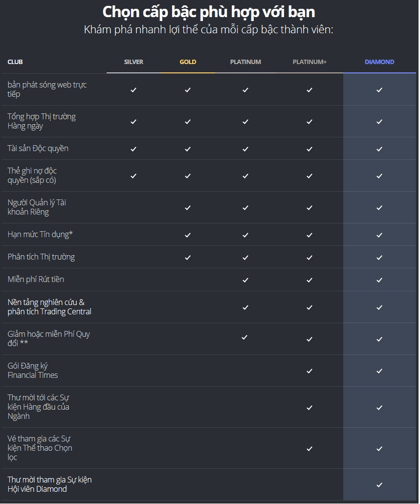This screenshot has height=504, width=420.
Task: Click the 'Hạn mức Tín dụng*' row label
Action: click(x=40, y=234)
